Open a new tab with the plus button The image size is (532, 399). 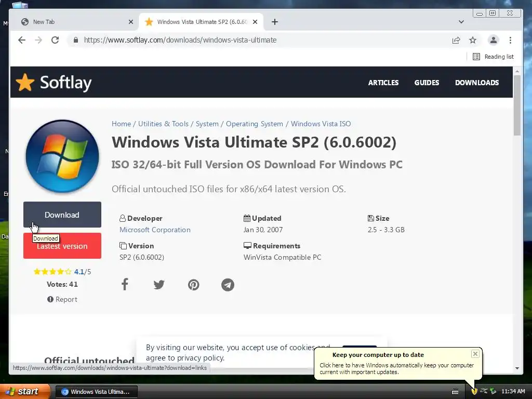[x=275, y=22]
